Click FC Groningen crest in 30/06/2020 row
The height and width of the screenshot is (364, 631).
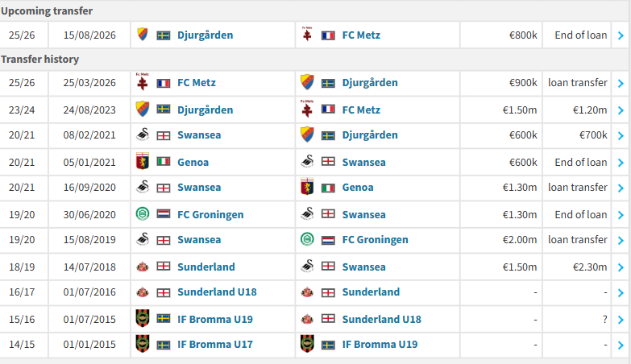143,213
